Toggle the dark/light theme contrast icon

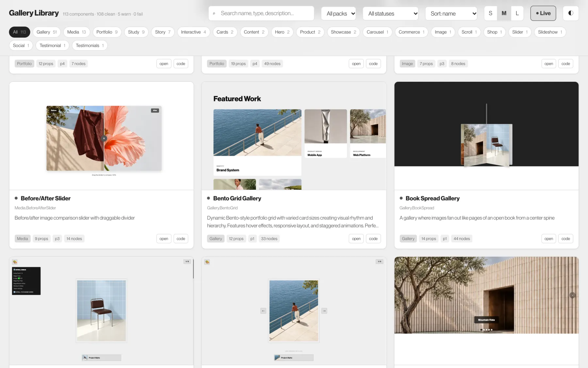tap(571, 13)
